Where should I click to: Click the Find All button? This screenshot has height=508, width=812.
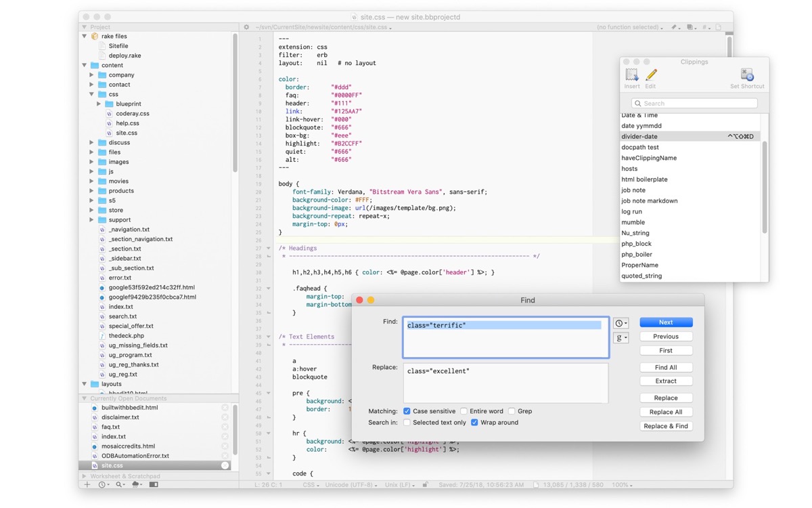[x=665, y=367]
